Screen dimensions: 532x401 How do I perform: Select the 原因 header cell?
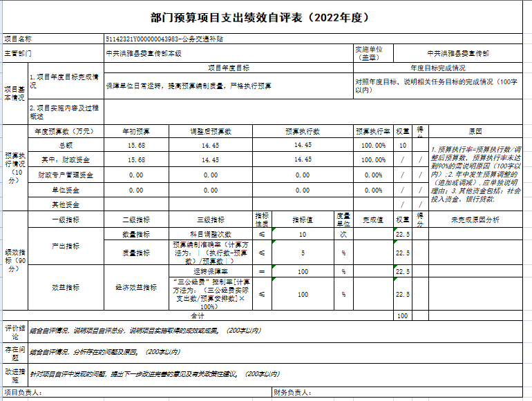tap(475, 131)
